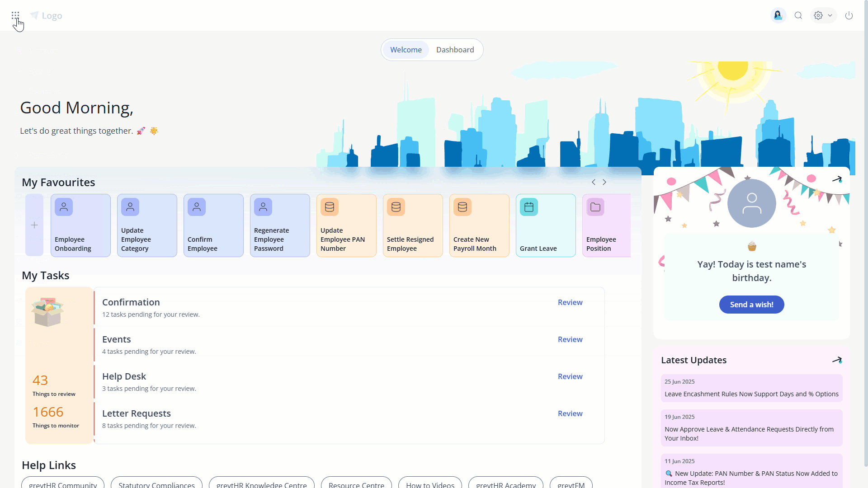Viewport: 868px width, 488px height.
Task: Click the plus add favourite tile
Action: click(x=34, y=225)
